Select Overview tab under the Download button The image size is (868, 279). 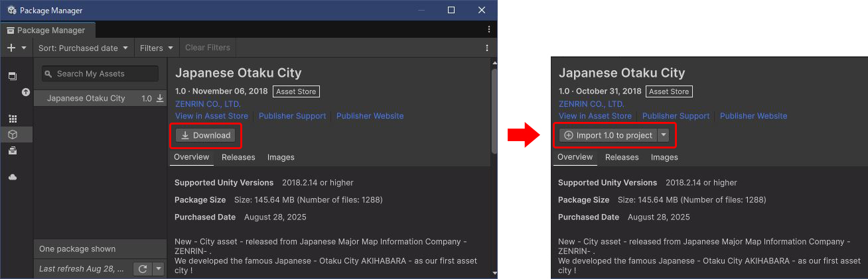[191, 157]
